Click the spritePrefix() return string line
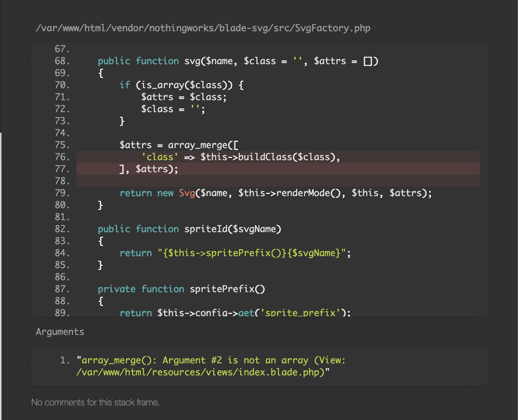The height and width of the screenshot is (420, 518). [x=235, y=253]
